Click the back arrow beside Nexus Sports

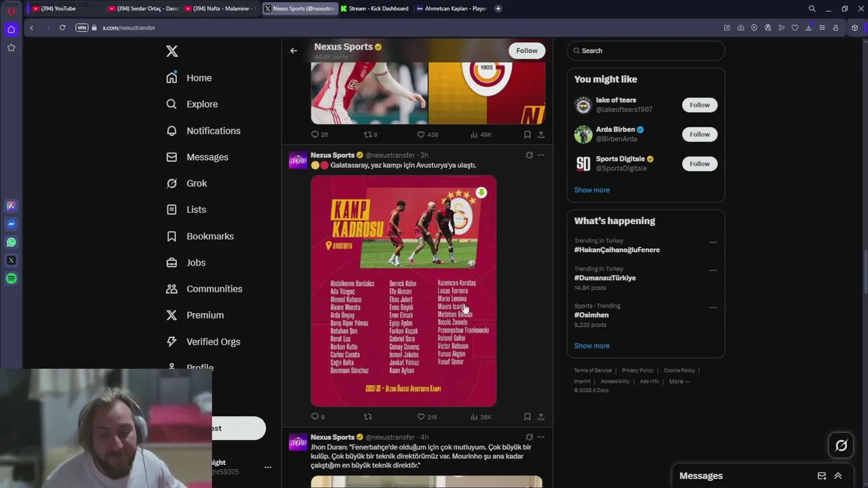click(x=294, y=51)
